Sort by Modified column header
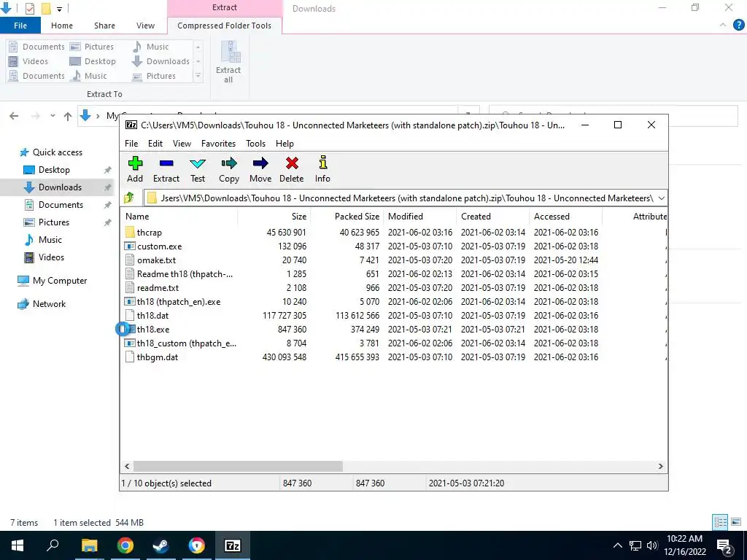The width and height of the screenshot is (747, 560). pos(419,216)
